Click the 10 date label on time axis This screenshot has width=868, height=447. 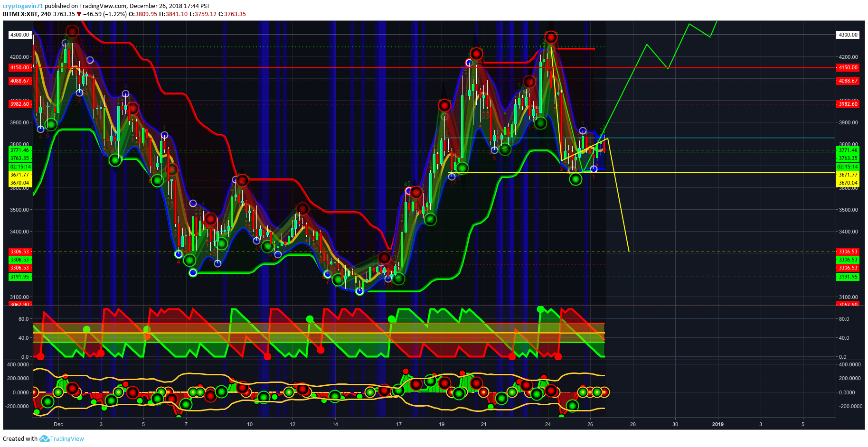click(250, 424)
